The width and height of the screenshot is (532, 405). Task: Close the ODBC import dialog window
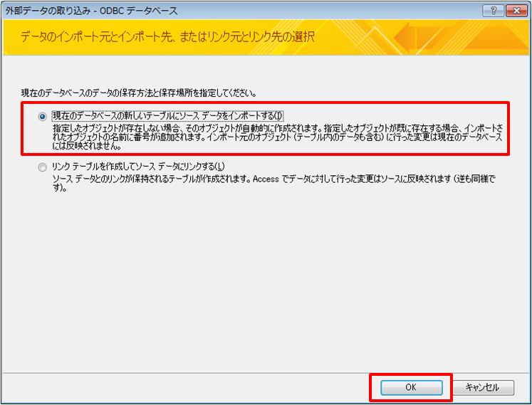tap(514, 11)
